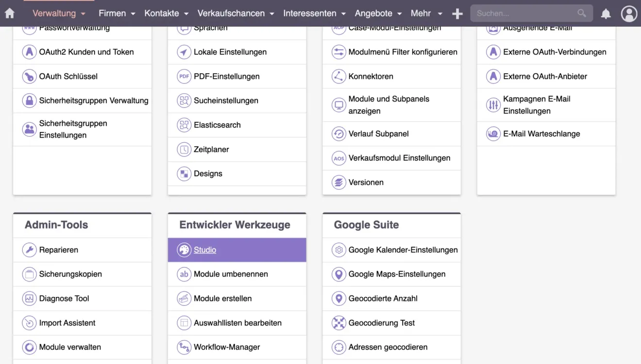Select the Google Maps-Einstellungen pin icon
641x364 pixels.
coord(338,274)
